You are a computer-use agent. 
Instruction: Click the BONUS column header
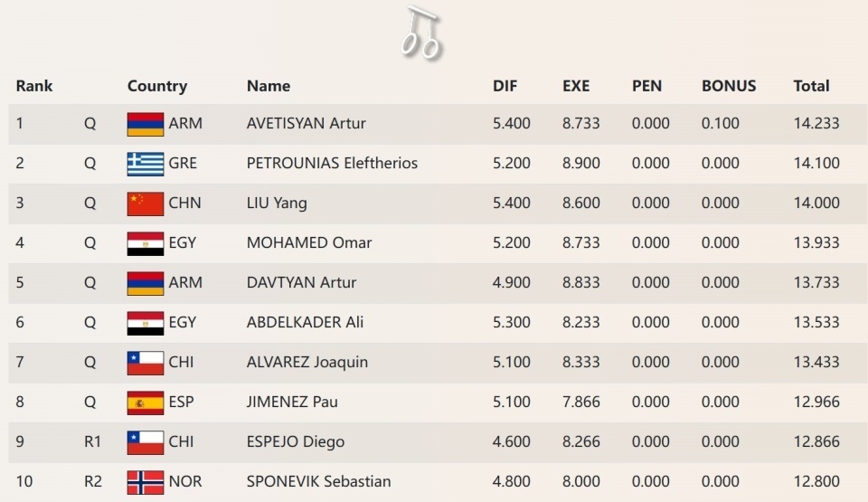(729, 86)
